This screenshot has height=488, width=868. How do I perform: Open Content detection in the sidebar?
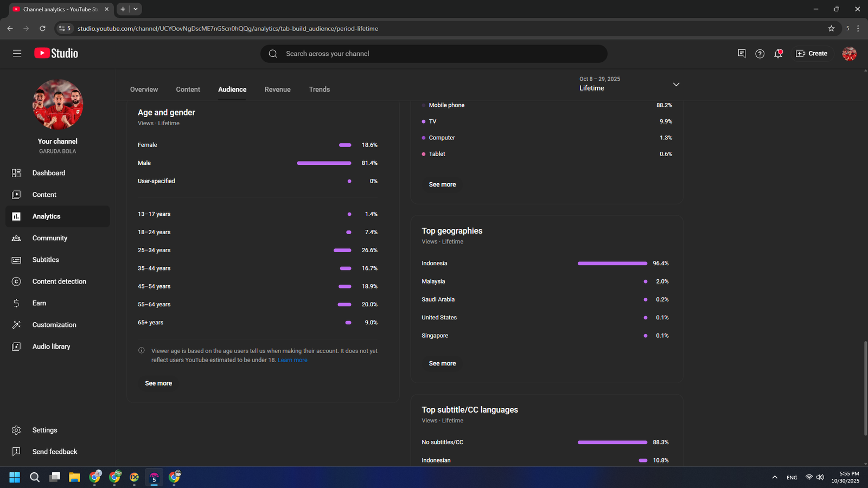coord(59,281)
